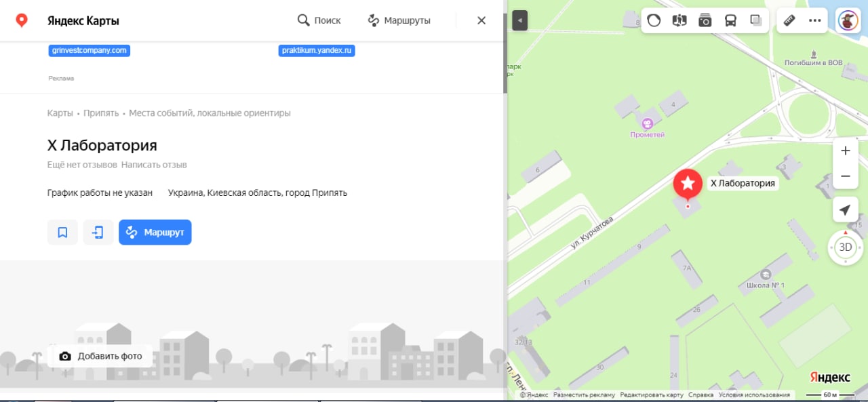Toggle photos layer camera icon
This screenshot has width=868, height=402.
(705, 20)
